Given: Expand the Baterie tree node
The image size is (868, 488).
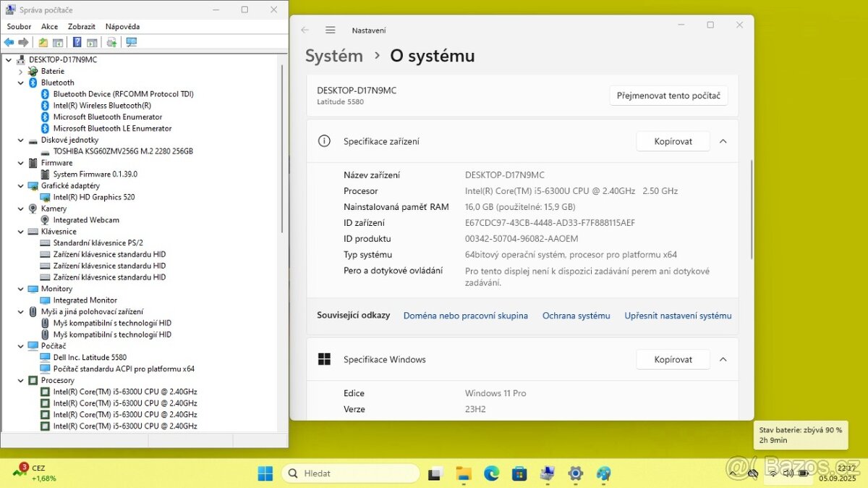Looking at the screenshot, I should click(x=22, y=71).
